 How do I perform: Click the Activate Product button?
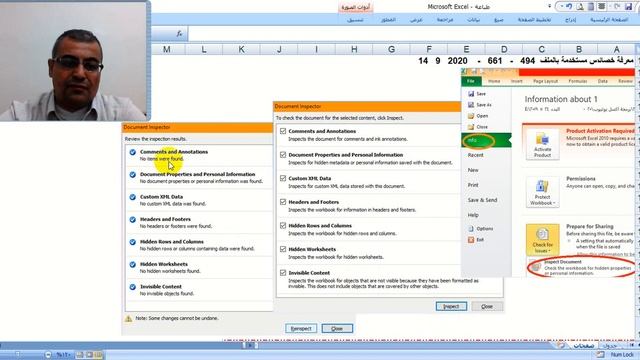542,144
